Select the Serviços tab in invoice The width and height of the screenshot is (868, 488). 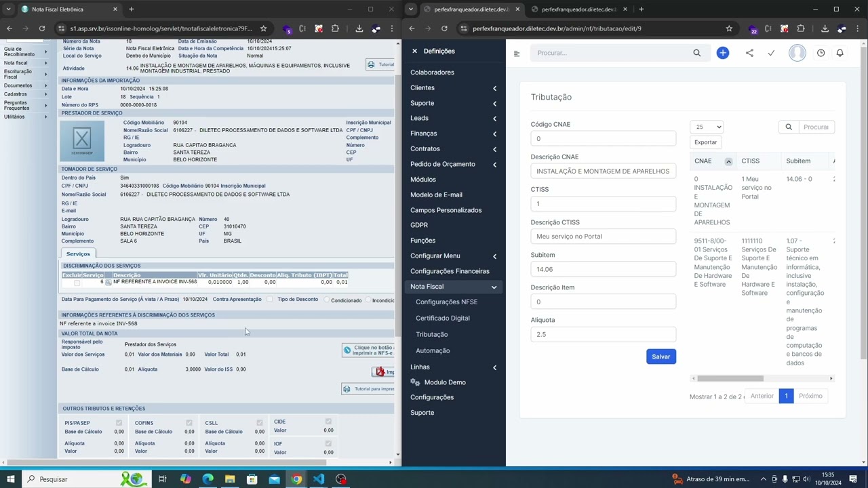(x=78, y=253)
